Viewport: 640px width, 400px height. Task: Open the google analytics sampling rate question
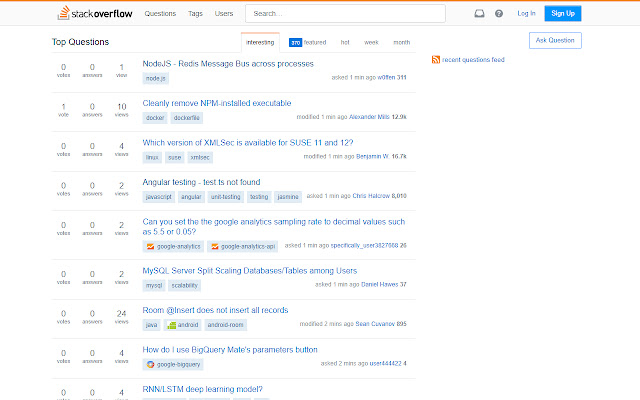coord(273,227)
